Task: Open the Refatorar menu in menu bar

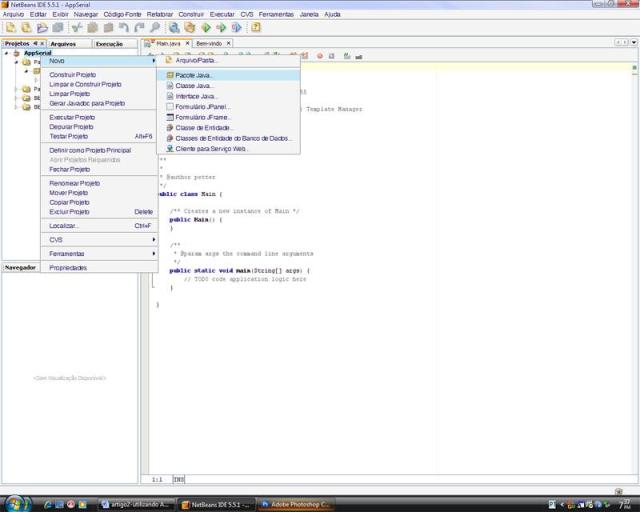Action: [x=160, y=14]
